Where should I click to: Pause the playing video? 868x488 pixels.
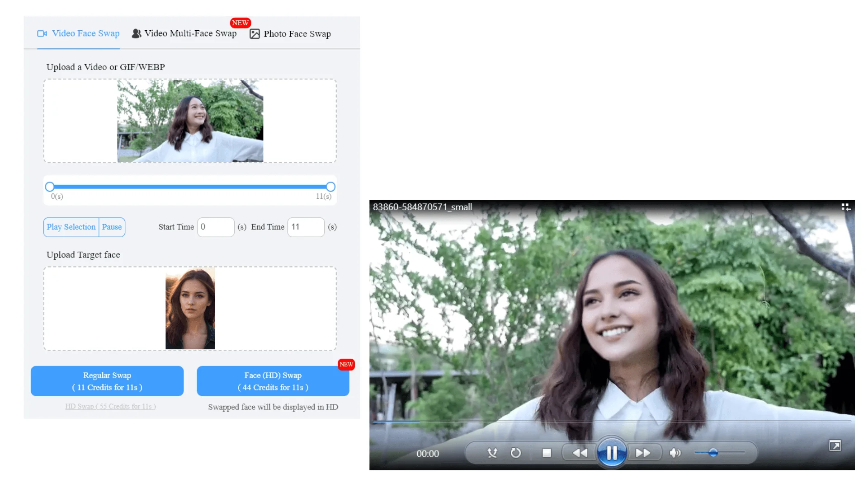pyautogui.click(x=612, y=452)
